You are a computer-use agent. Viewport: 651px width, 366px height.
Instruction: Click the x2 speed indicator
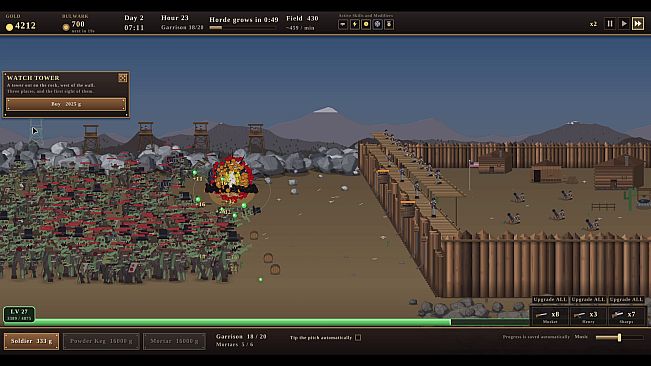click(593, 24)
